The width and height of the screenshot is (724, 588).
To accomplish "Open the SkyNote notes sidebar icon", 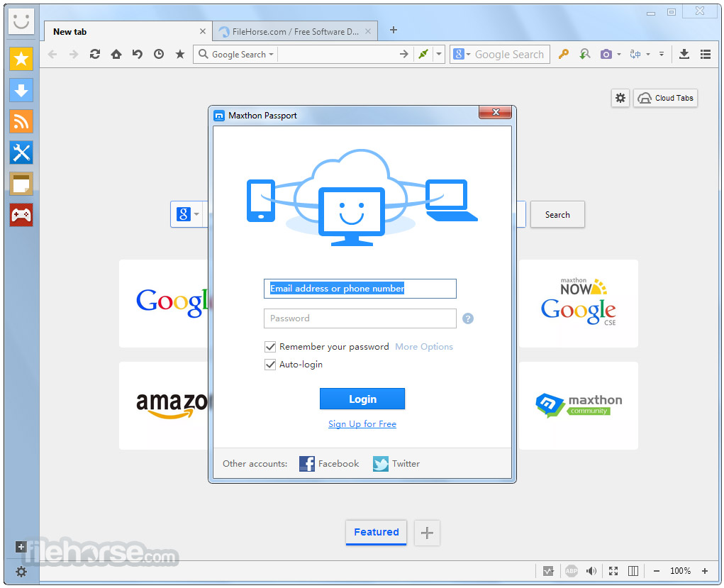I will 21,184.
